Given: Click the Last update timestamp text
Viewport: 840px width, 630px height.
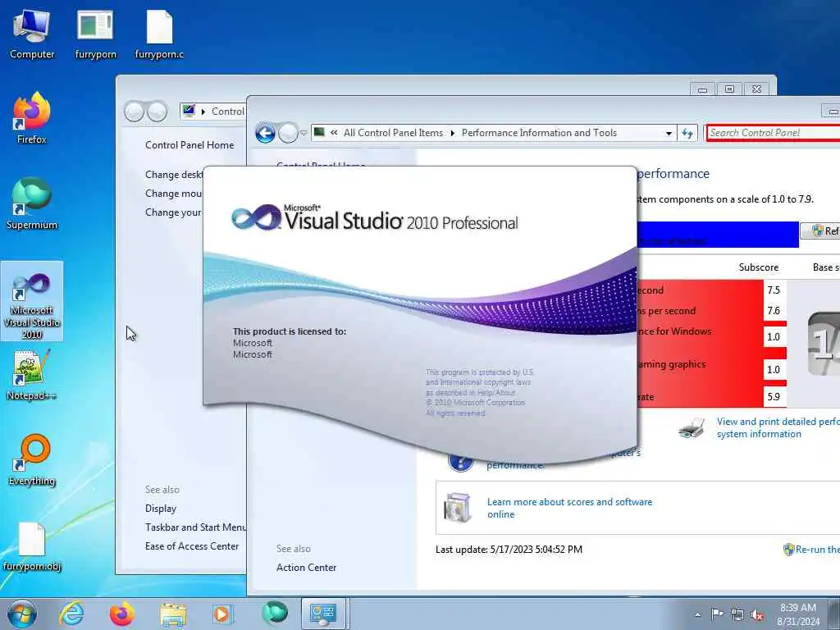Looking at the screenshot, I should pos(509,549).
